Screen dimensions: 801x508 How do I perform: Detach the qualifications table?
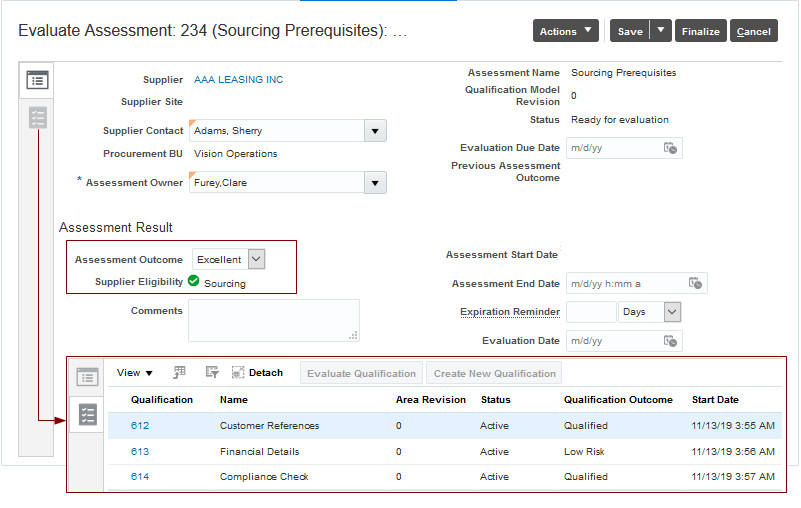257,373
